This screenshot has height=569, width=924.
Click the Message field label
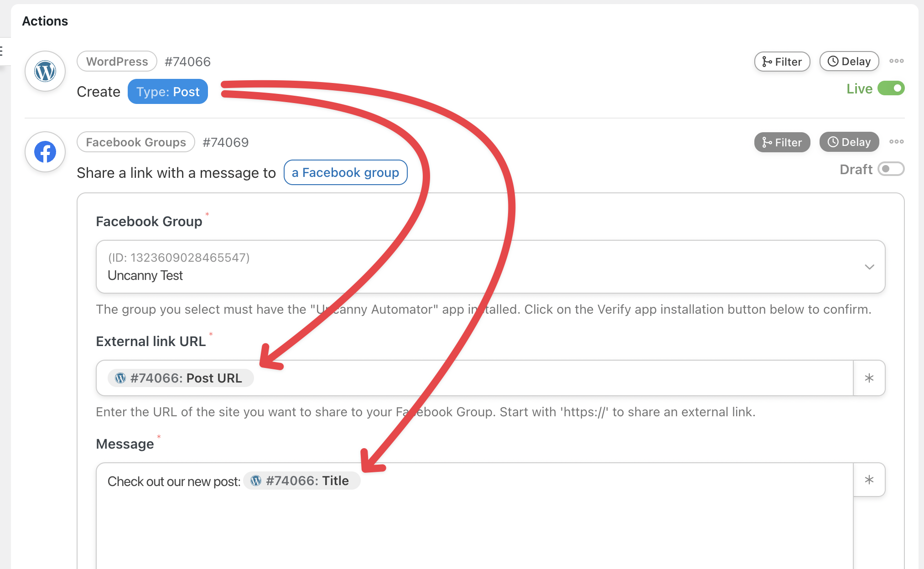point(125,444)
